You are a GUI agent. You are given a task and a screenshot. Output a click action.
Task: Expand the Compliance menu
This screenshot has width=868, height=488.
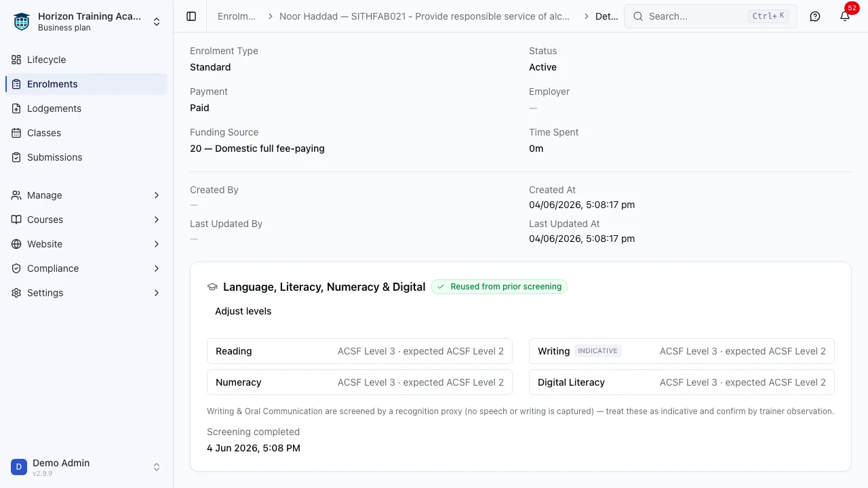pos(157,268)
